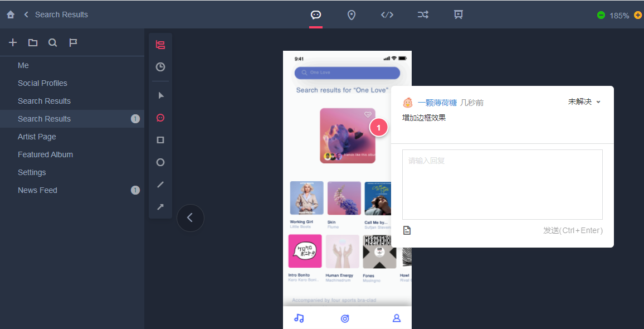The height and width of the screenshot is (329, 644).
Task: Toggle the page tree panel icon
Action: (160, 45)
